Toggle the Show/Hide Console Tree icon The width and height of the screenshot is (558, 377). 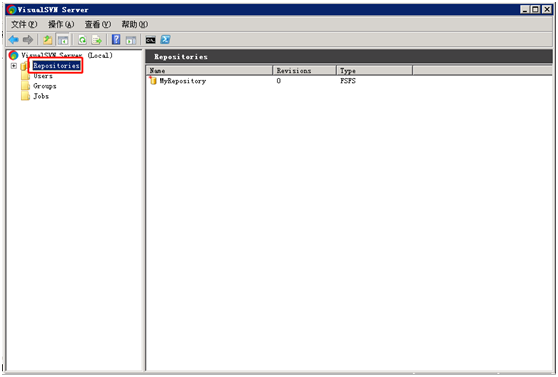click(x=63, y=40)
